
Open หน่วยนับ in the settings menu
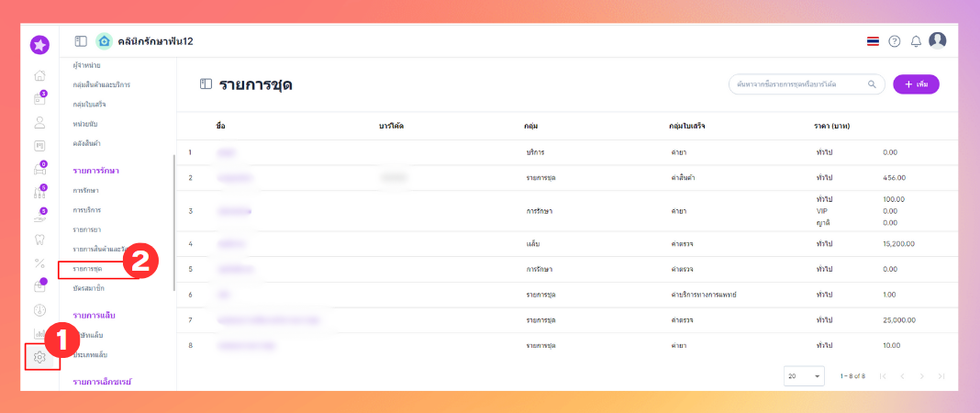pyautogui.click(x=84, y=124)
